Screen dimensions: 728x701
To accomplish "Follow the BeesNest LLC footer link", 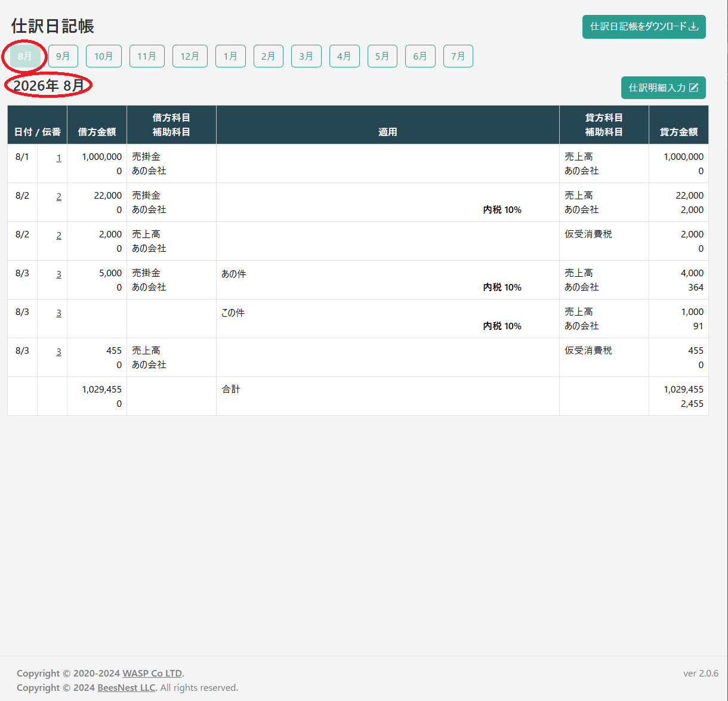I will (126, 688).
